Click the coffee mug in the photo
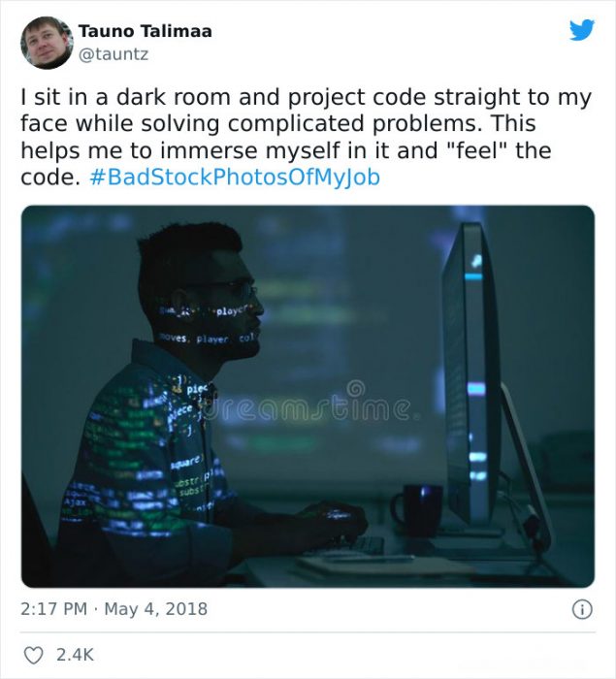 pyautogui.click(x=417, y=511)
